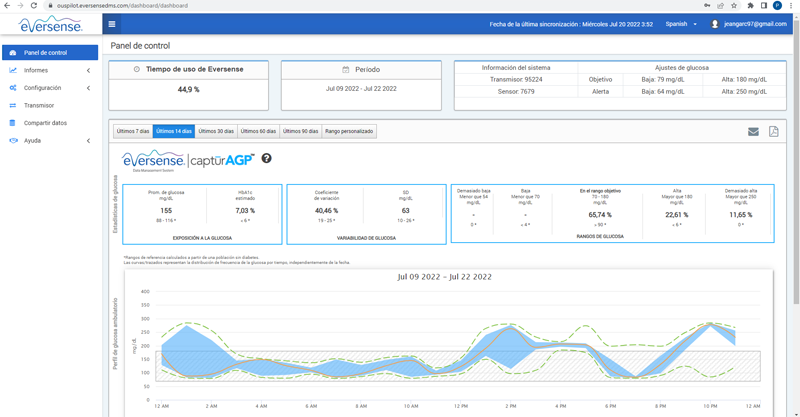Screen dimensions: 800x417
Task: Expand the Ayuda sidebar submenu
Action: (x=88, y=141)
